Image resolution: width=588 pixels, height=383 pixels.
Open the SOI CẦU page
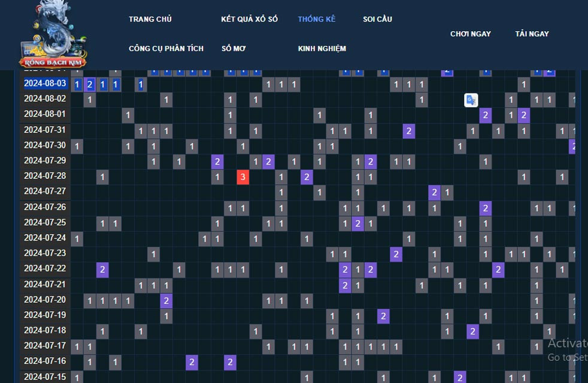(x=377, y=19)
